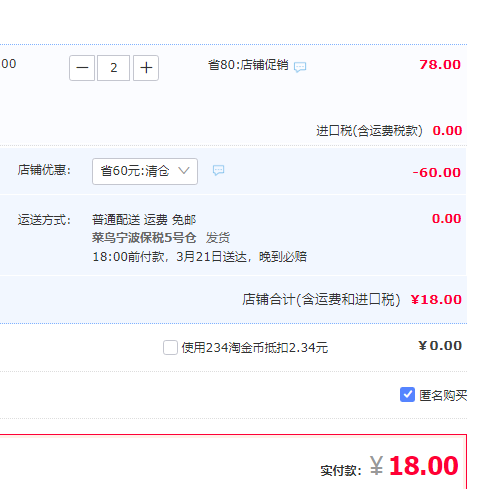The image size is (478, 489).
Task: Click the info bubble icon next to 店铺优惠 dropdown
Action: point(218,170)
